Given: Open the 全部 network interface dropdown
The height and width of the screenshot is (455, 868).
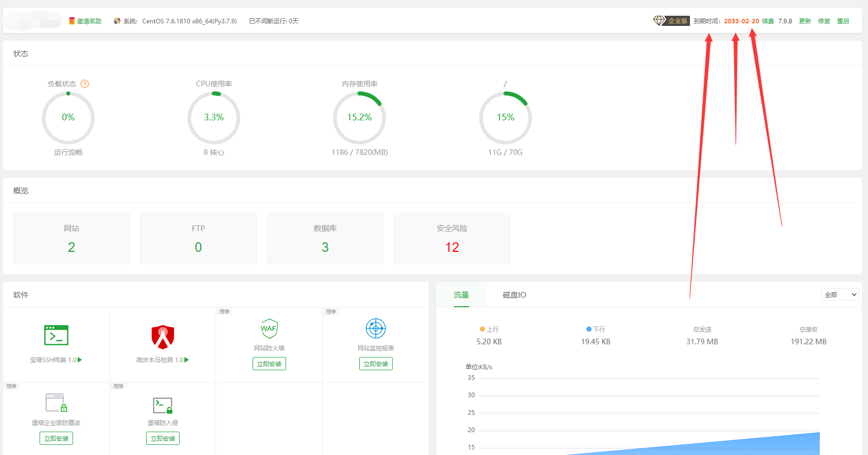Looking at the screenshot, I should [x=840, y=295].
